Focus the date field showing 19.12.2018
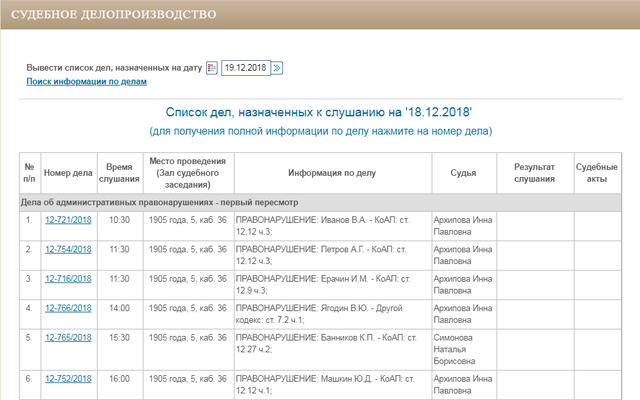640x400 pixels. [x=246, y=68]
